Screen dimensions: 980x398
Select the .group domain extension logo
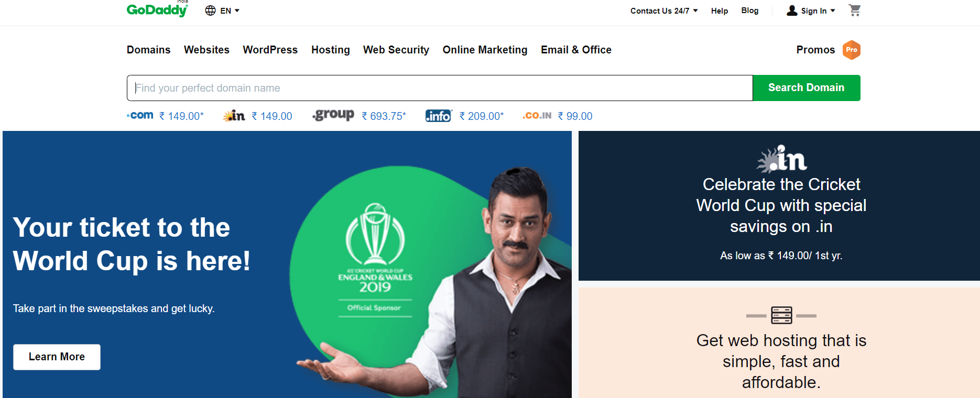[x=333, y=115]
